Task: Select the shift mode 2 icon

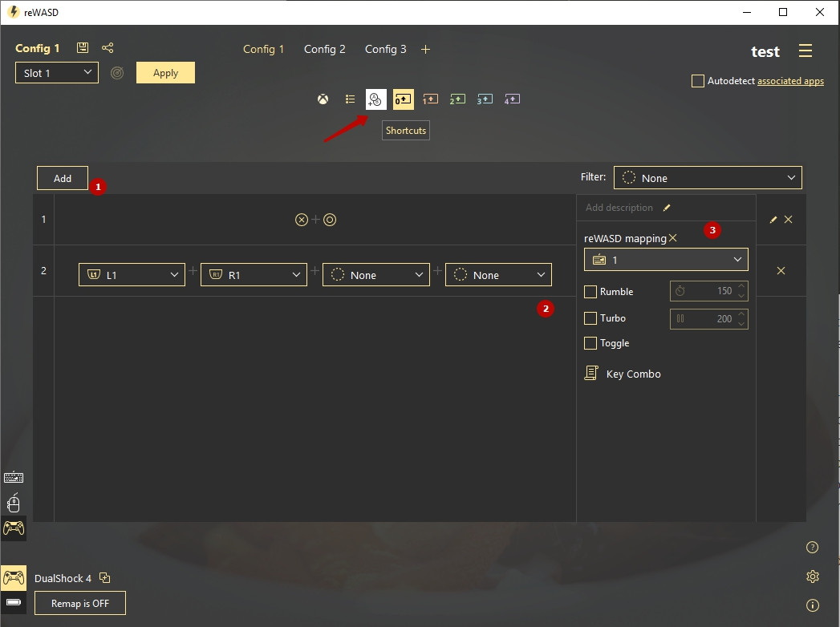Action: (457, 99)
